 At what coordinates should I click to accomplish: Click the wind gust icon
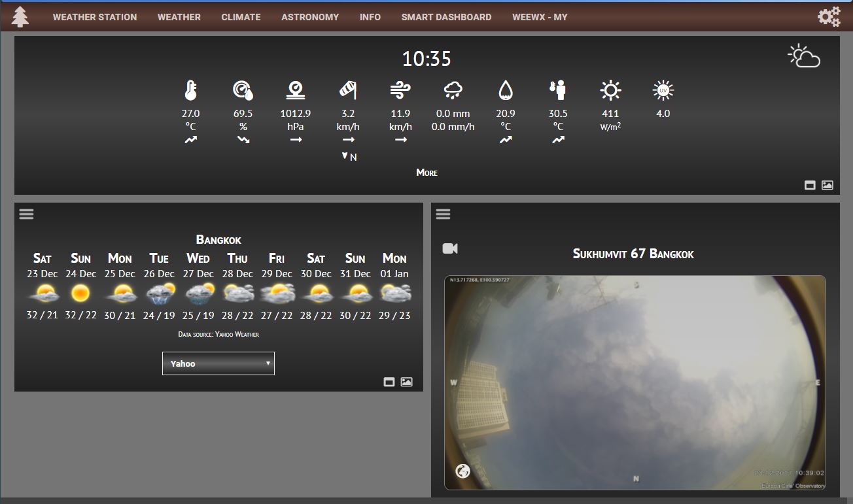pos(400,90)
